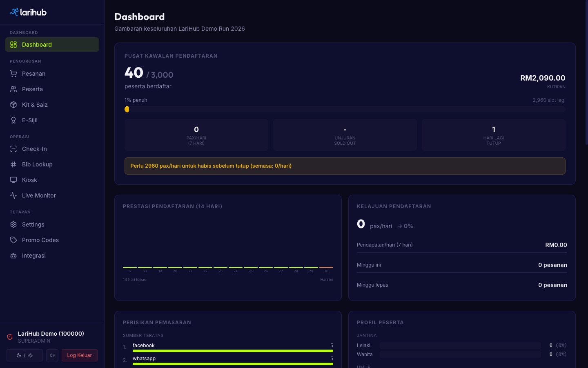The height and width of the screenshot is (368, 588).
Task: Click the PERISIKAN PEMASARAN title
Action: coord(157,323)
